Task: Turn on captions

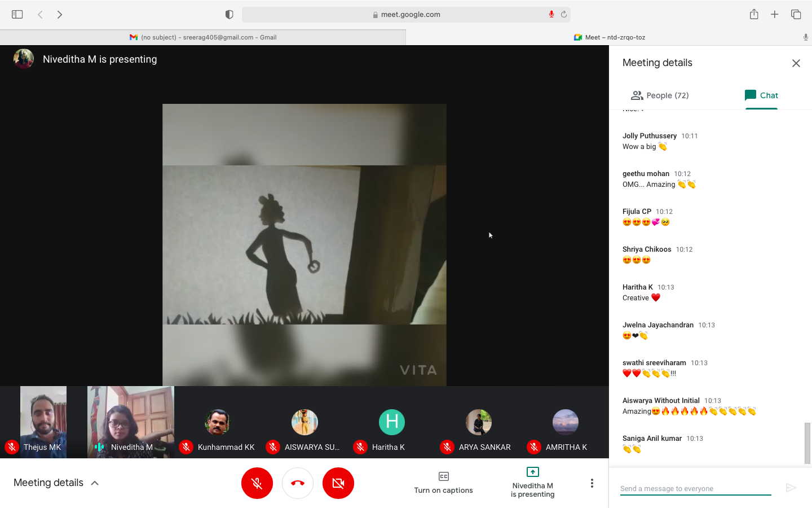Action: point(444,483)
